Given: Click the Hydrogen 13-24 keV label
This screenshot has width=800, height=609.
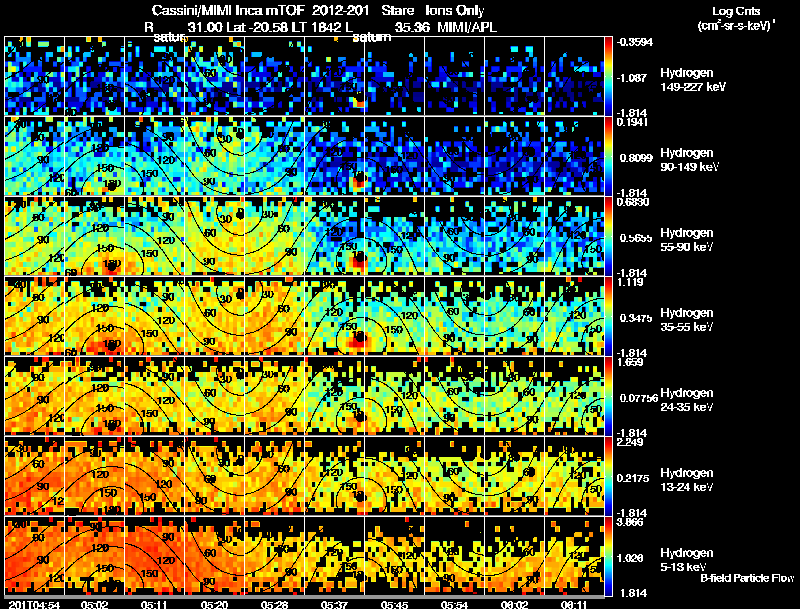Looking at the screenshot, I should tap(687, 479).
